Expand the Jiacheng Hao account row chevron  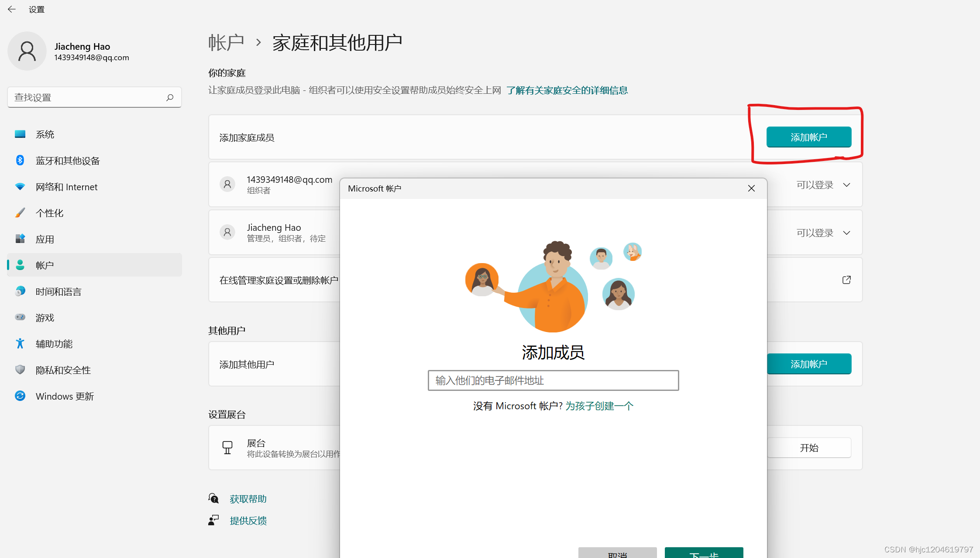pos(846,233)
